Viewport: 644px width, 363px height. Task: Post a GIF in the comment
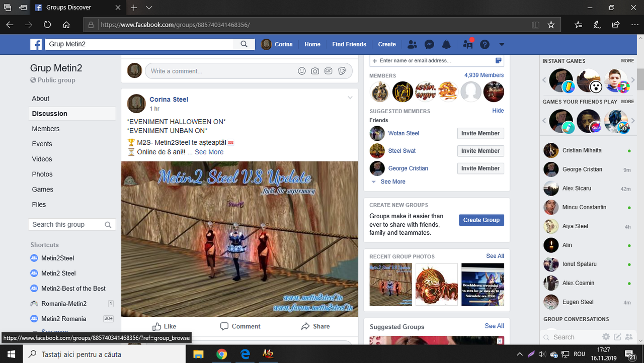point(329,71)
